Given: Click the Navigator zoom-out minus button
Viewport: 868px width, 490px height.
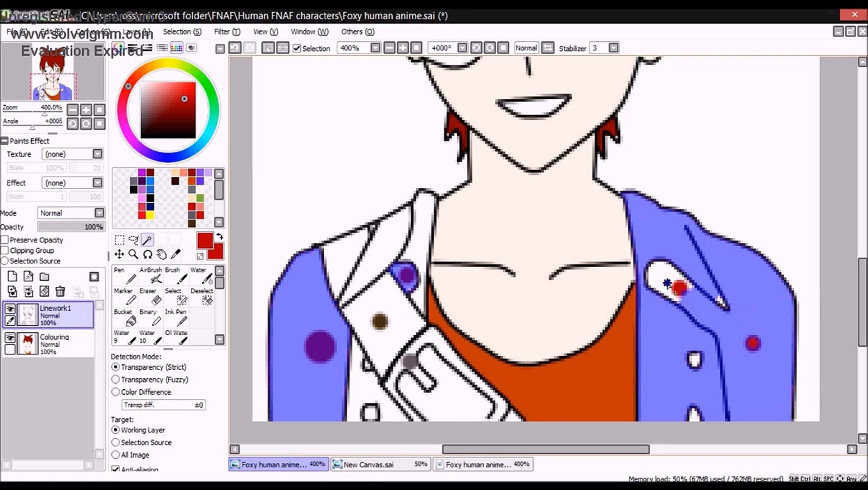Looking at the screenshot, I should [73, 110].
